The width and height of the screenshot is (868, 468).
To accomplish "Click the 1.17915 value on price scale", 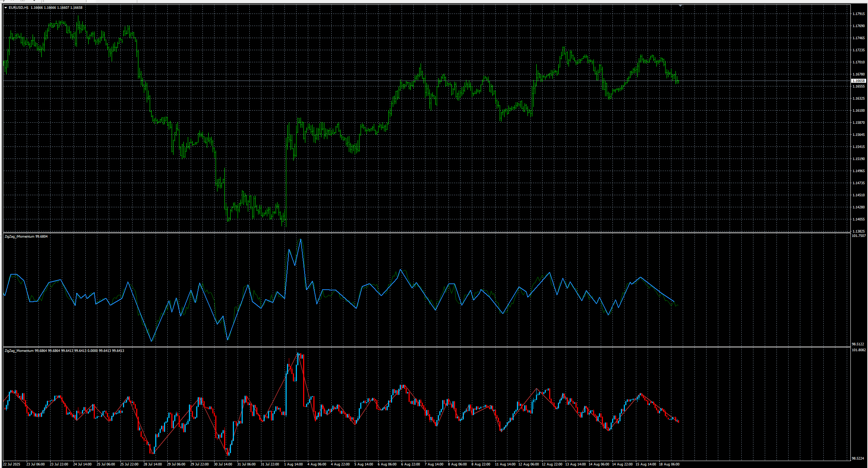I will (858, 14).
